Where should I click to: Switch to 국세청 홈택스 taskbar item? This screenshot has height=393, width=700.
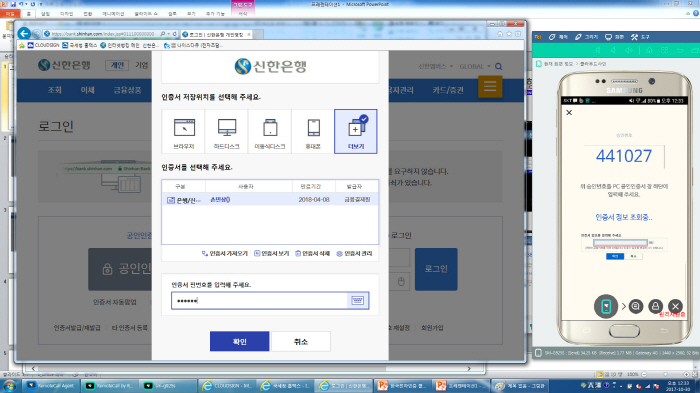click(x=286, y=385)
